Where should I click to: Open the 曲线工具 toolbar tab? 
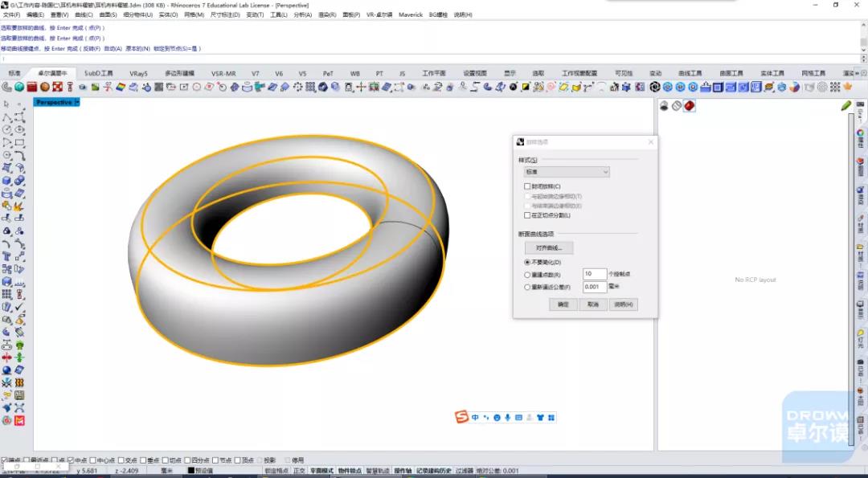pos(690,73)
